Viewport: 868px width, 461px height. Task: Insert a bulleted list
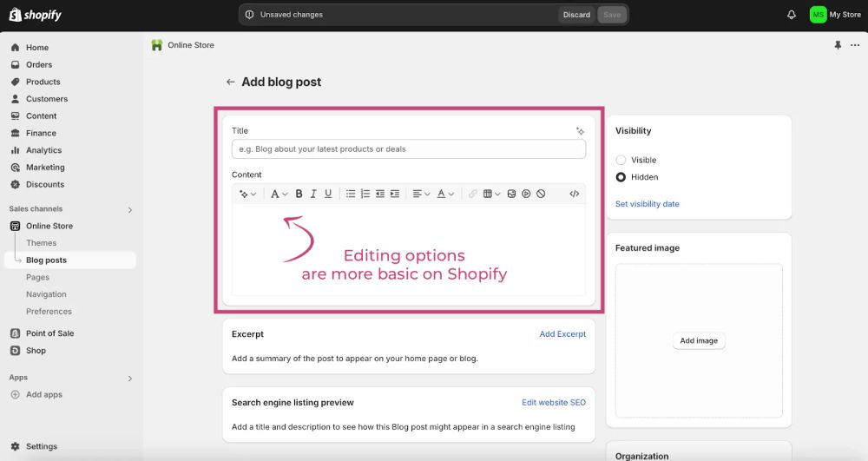point(351,194)
